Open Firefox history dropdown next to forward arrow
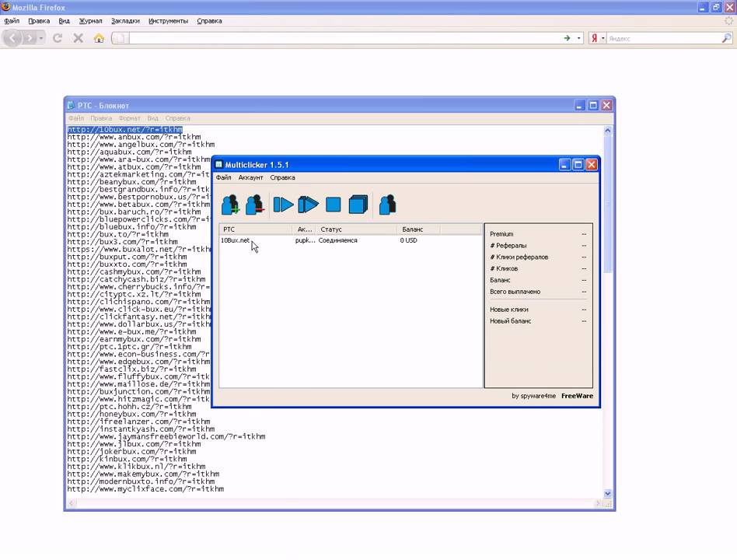 point(41,38)
